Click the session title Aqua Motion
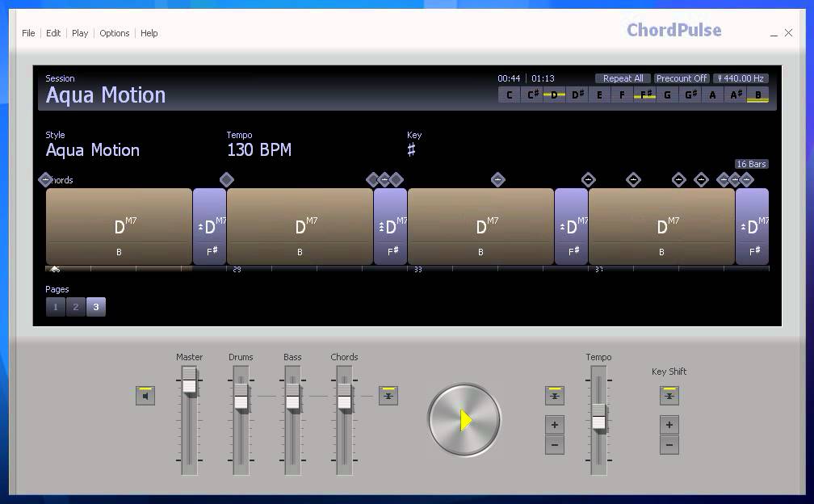The height and width of the screenshot is (504, 814). (x=105, y=95)
